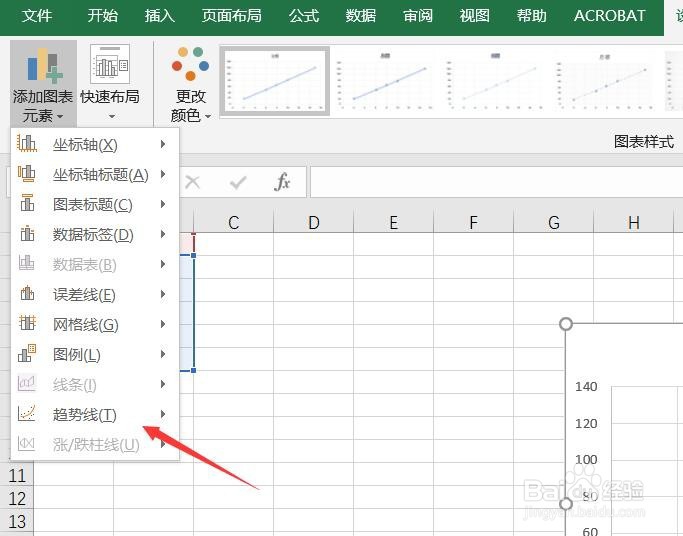The height and width of the screenshot is (536, 683).
Task: Select column D header
Action: coord(314,222)
